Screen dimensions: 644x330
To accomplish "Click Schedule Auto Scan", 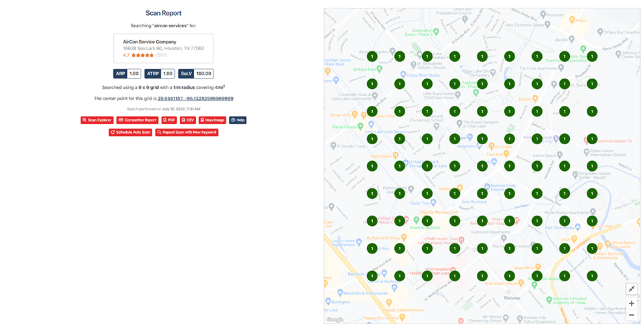I will pyautogui.click(x=131, y=133).
